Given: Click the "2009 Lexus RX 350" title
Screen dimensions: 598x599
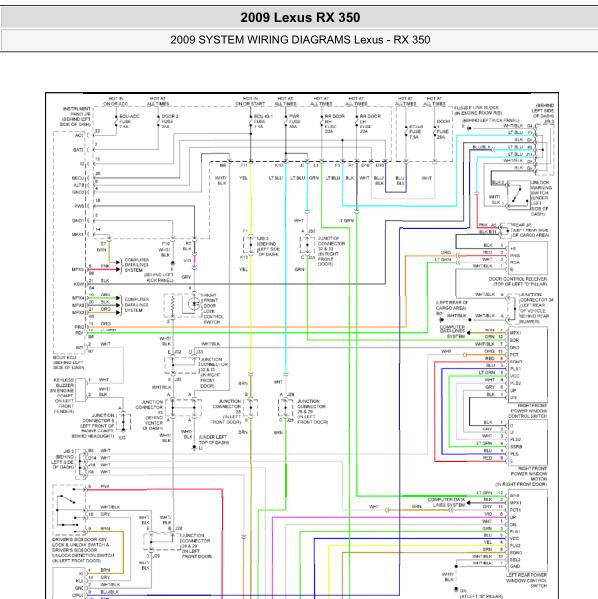Looking at the screenshot, I should (x=300, y=18).
